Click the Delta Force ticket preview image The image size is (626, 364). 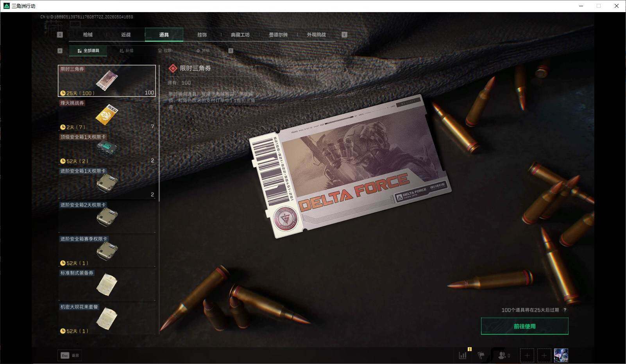click(350, 166)
